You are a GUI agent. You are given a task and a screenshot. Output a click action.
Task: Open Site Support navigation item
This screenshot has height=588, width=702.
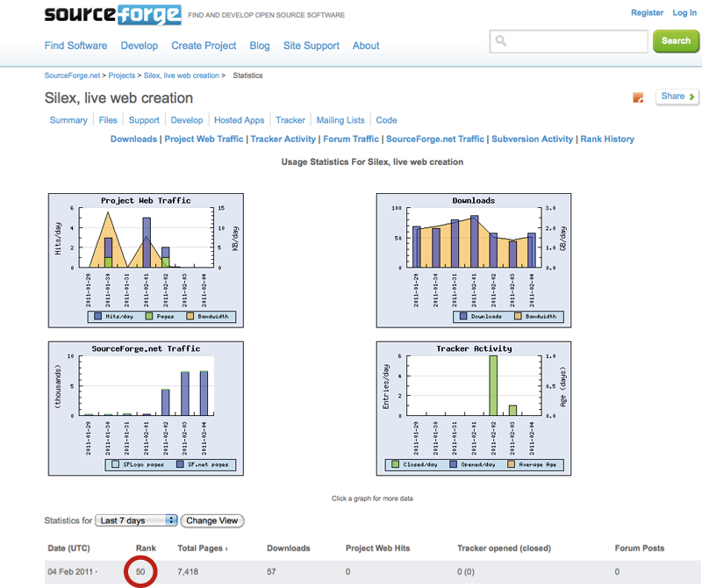312,46
